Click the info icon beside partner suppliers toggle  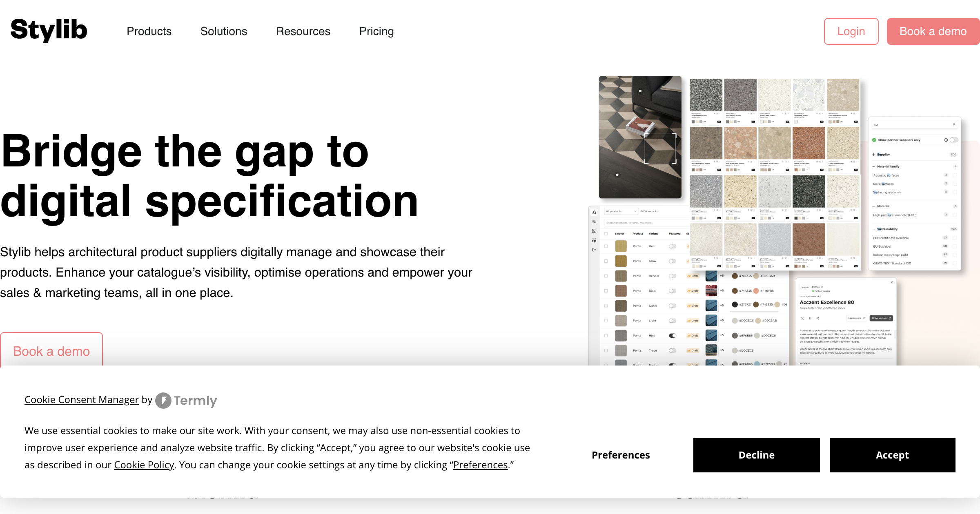pyautogui.click(x=946, y=140)
